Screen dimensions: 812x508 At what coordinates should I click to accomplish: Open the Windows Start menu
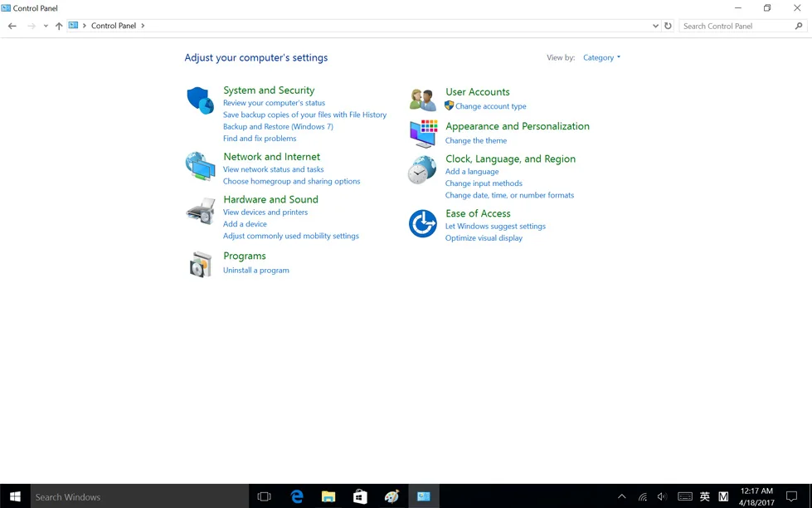click(x=15, y=496)
